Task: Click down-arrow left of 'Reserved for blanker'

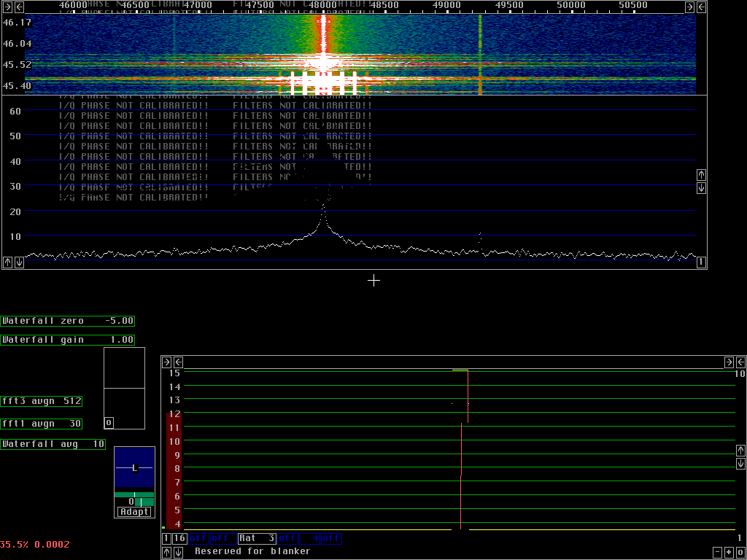Action: [178, 553]
